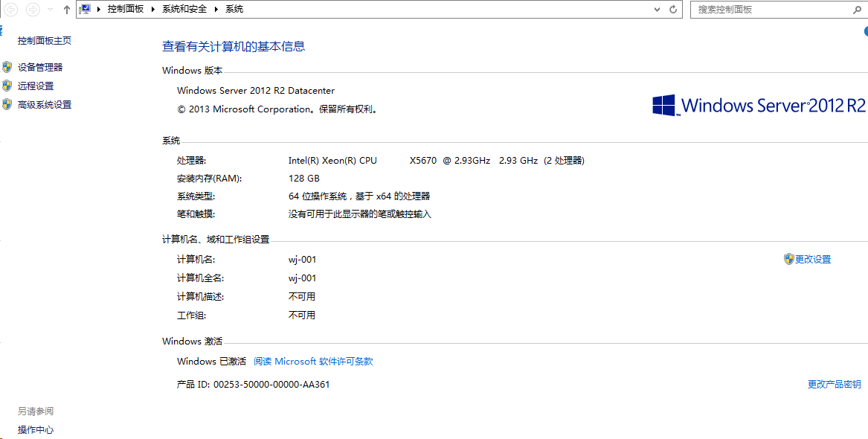Click 更改设置 link
The width and height of the screenshot is (868, 439).
click(x=813, y=260)
